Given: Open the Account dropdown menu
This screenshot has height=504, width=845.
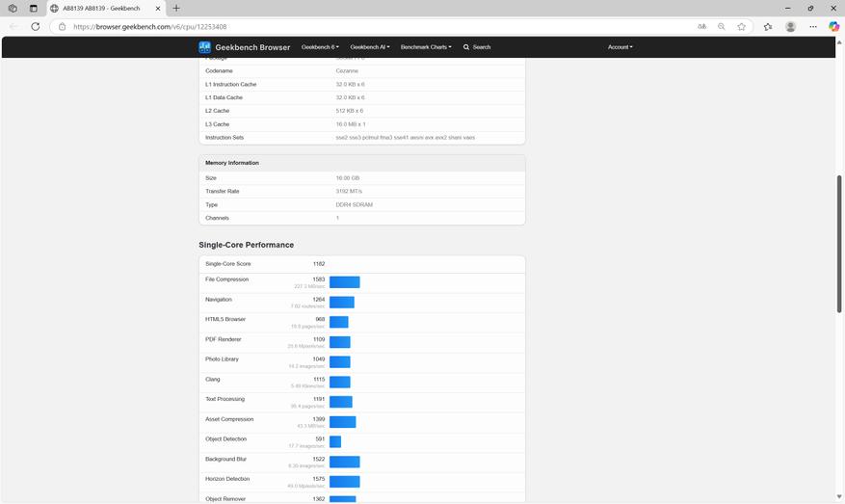Looking at the screenshot, I should [x=621, y=47].
